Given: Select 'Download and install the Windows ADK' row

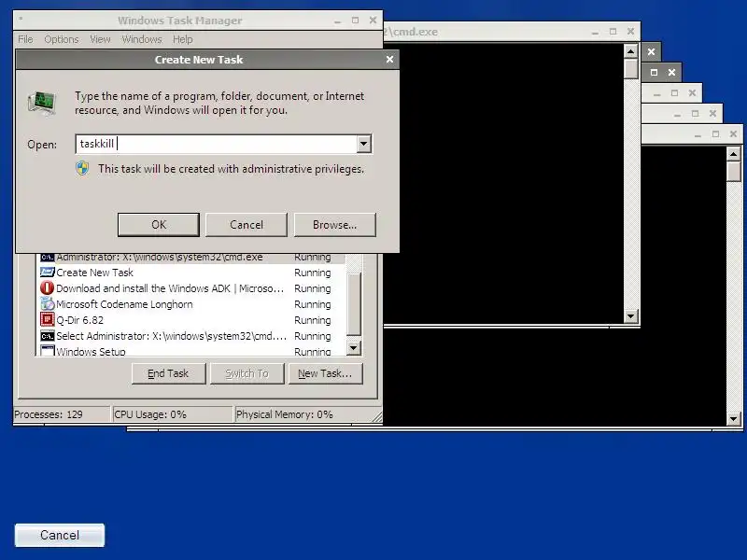Looking at the screenshot, I should (x=170, y=288).
